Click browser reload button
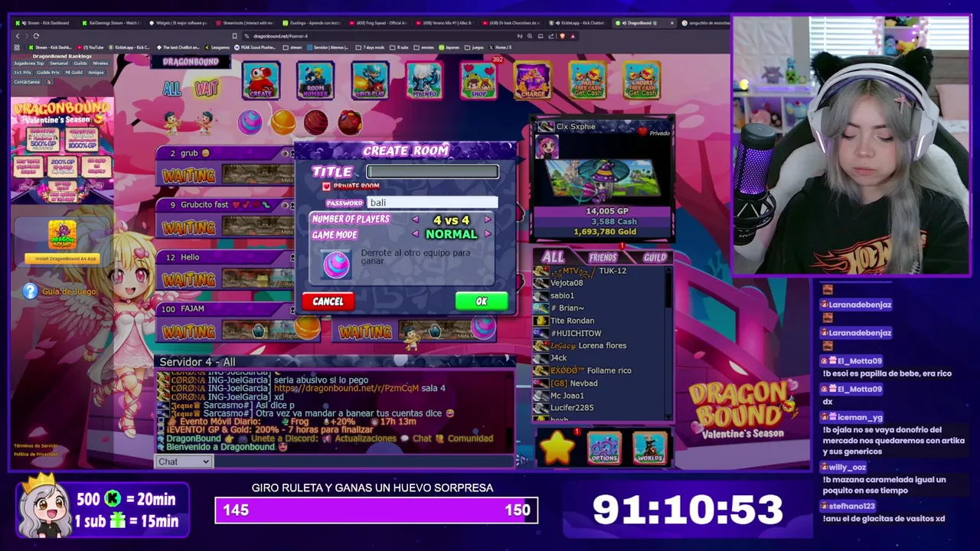The width and height of the screenshot is (980, 551). 36,36
